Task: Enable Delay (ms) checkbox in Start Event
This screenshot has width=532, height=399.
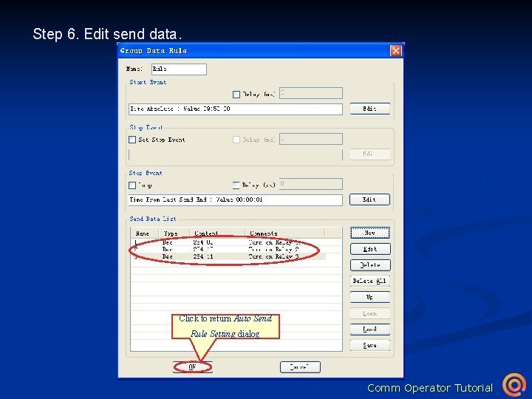Action: 236,95
